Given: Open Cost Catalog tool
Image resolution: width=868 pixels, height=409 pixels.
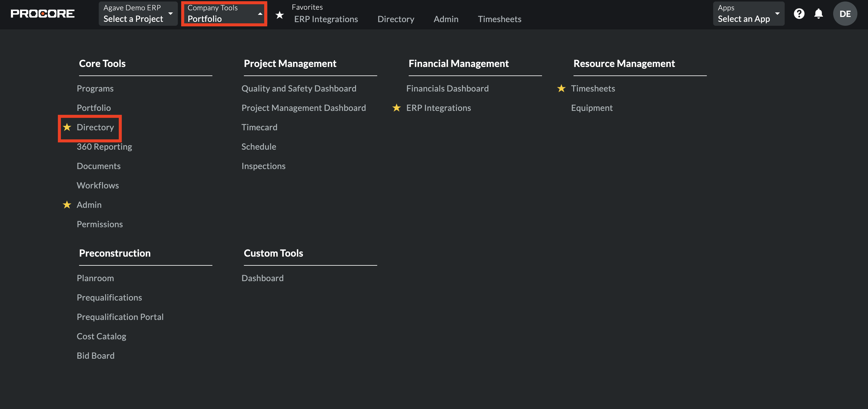Looking at the screenshot, I should tap(101, 336).
